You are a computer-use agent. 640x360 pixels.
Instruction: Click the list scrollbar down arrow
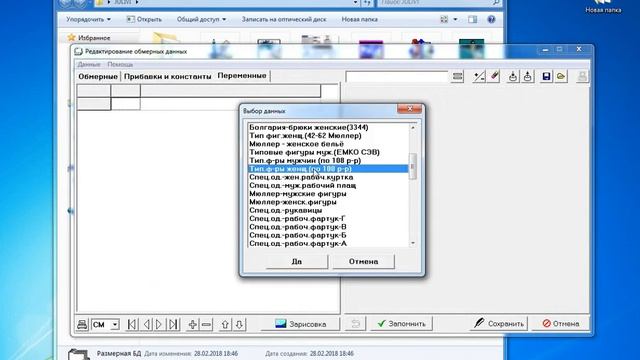[413, 243]
